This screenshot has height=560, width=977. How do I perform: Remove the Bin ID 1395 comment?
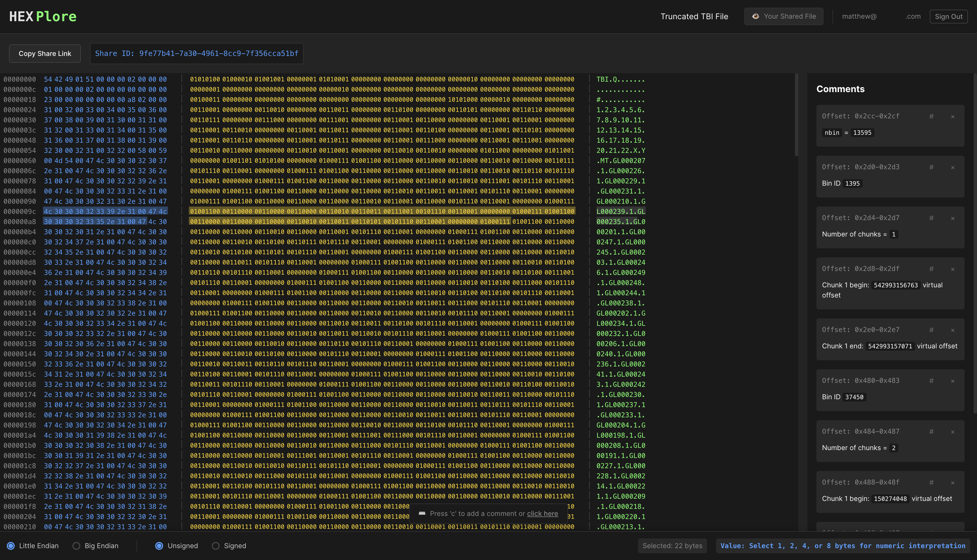tap(953, 167)
